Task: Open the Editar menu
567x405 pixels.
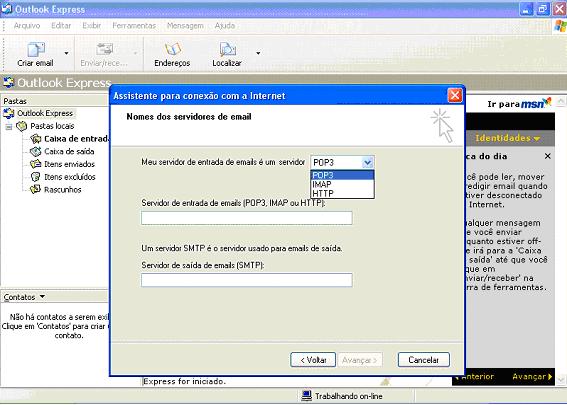Action: pos(61,26)
